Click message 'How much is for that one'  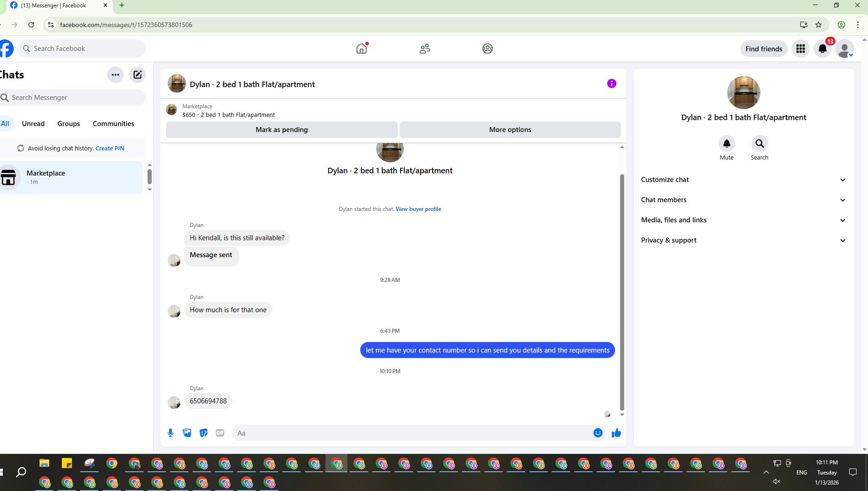tap(228, 310)
